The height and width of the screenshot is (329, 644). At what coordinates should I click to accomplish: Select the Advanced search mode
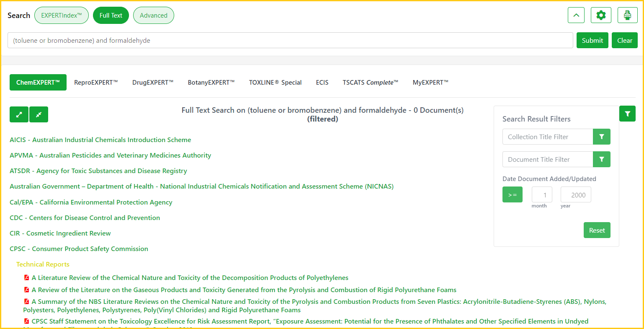[153, 16]
